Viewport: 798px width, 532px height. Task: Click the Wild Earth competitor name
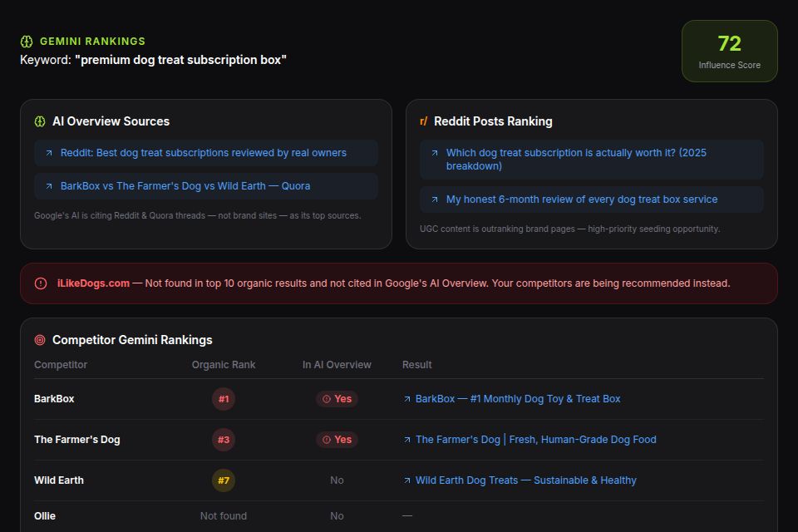(x=58, y=480)
